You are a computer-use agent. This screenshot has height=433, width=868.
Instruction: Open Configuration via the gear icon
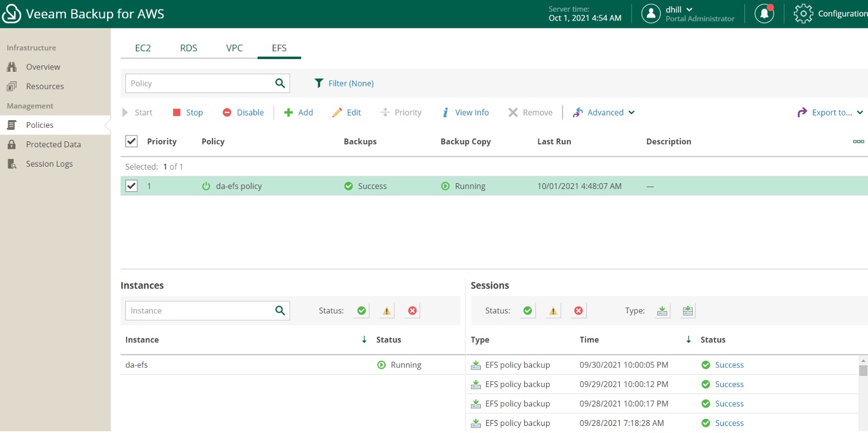[x=803, y=14]
